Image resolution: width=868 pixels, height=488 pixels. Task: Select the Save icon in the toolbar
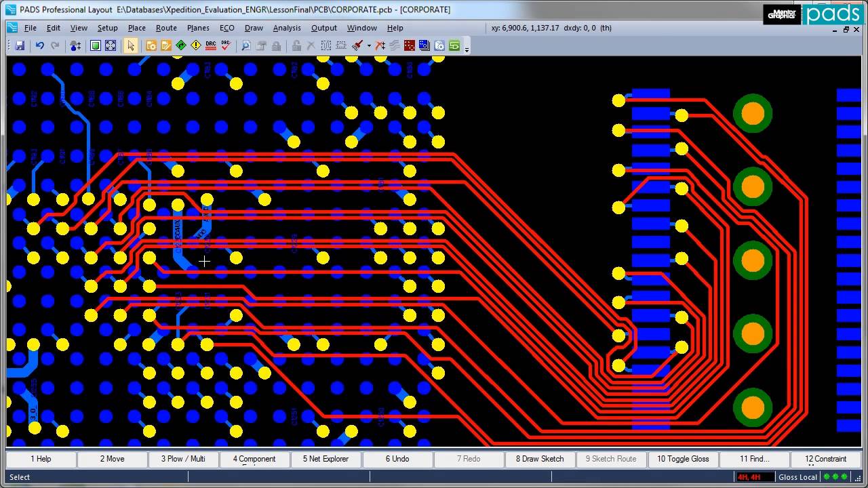point(20,45)
